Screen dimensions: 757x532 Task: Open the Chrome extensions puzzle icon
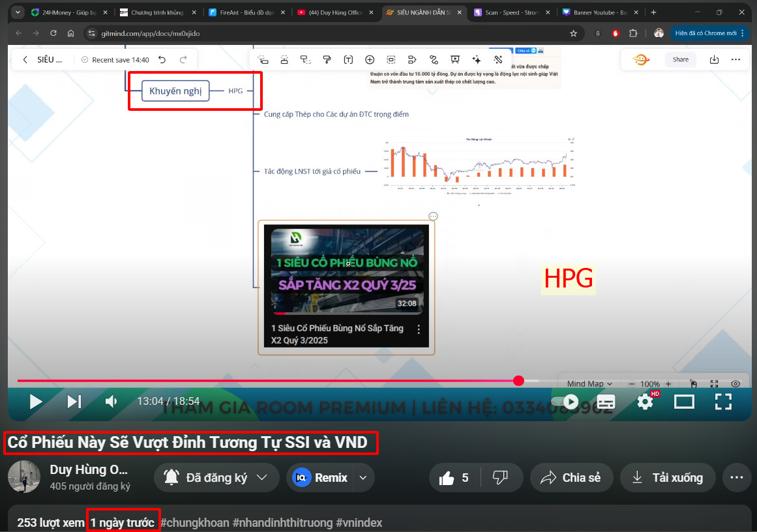(x=633, y=33)
